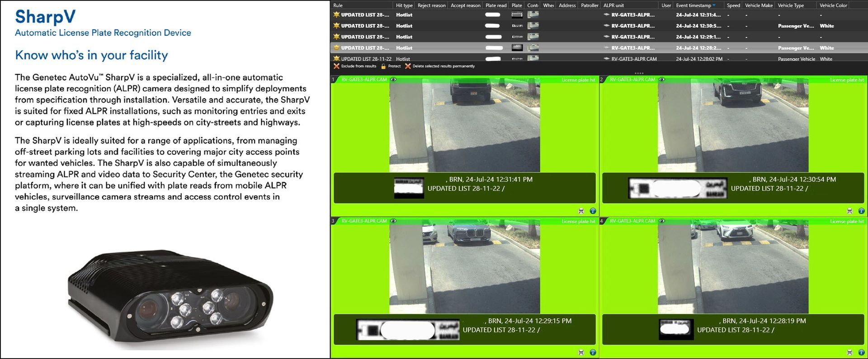Open info icon on tile 4
The height and width of the screenshot is (359, 868).
point(861,352)
